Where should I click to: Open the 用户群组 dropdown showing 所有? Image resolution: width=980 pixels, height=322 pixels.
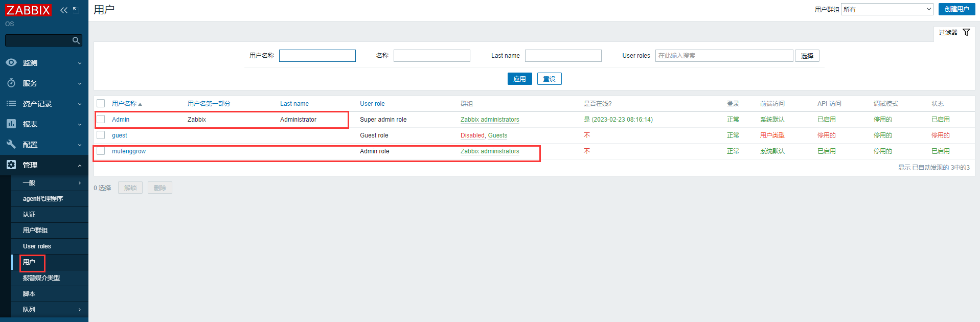click(887, 9)
